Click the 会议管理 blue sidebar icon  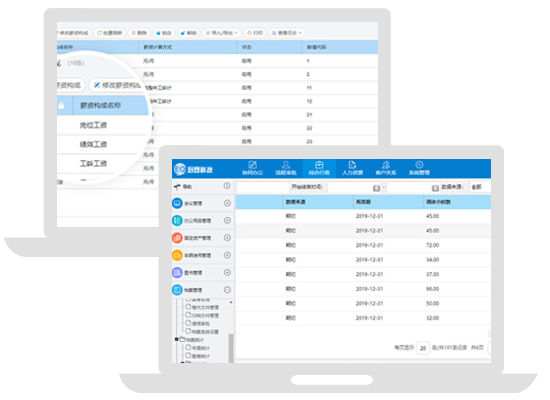coord(177,203)
